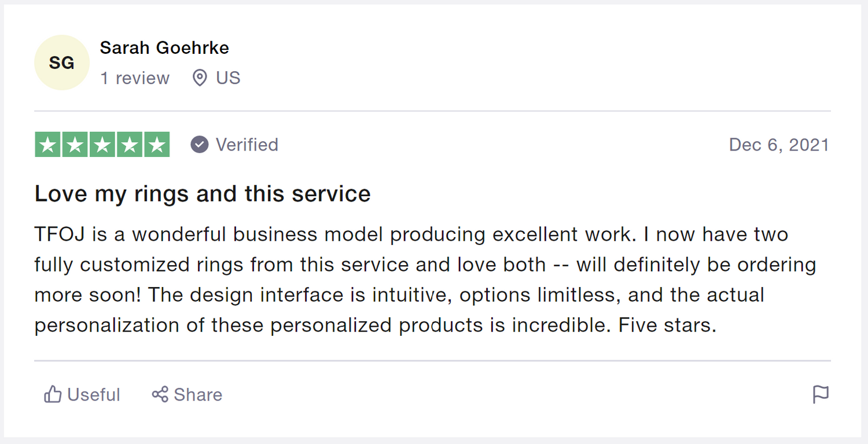Click the location pin icon
The image size is (868, 444).
point(200,78)
